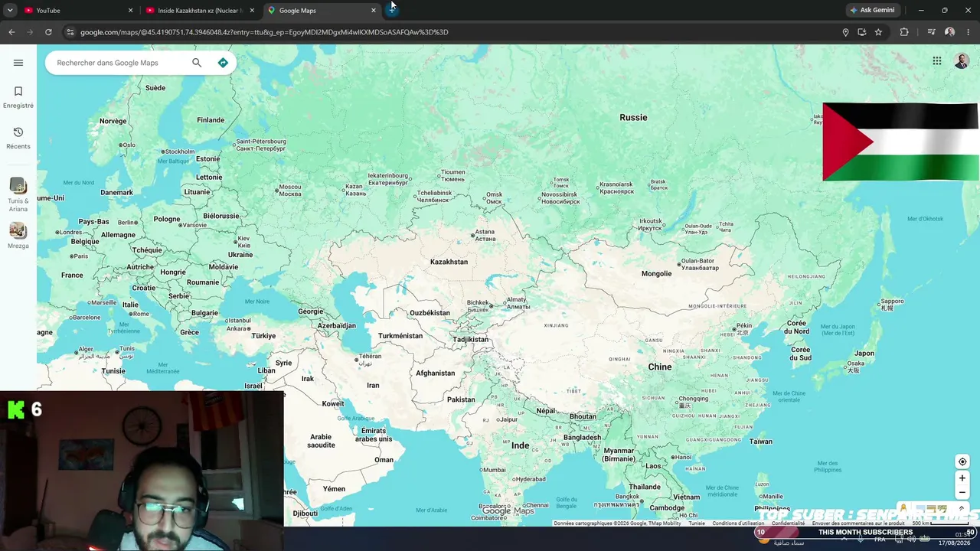The image size is (980, 551).
Task: Zoom in the map with plus button
Action: 962,478
